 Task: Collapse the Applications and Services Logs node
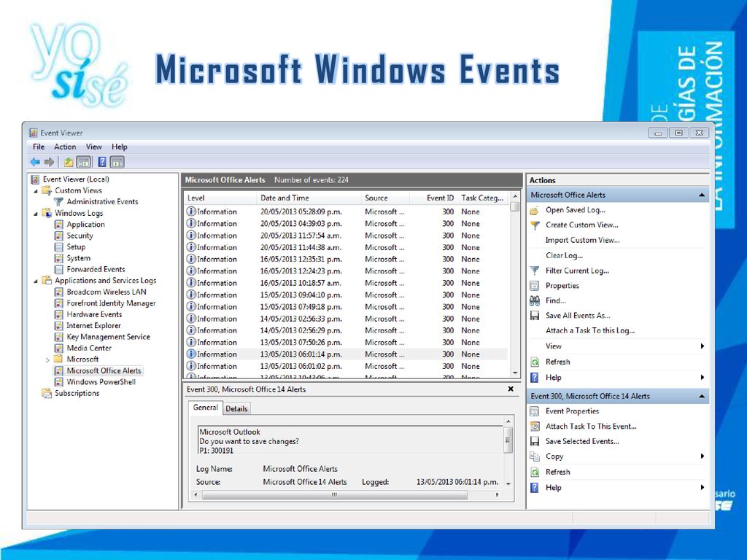[x=36, y=281]
